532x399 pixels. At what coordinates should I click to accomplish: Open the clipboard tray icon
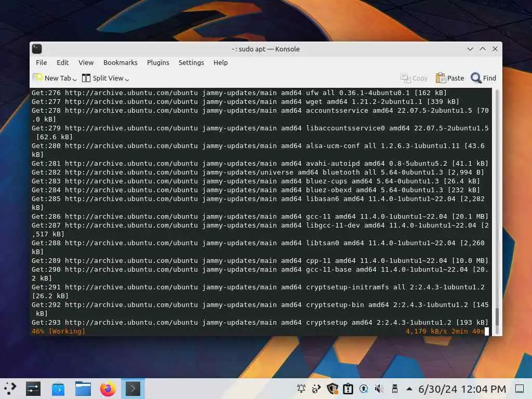(348, 389)
